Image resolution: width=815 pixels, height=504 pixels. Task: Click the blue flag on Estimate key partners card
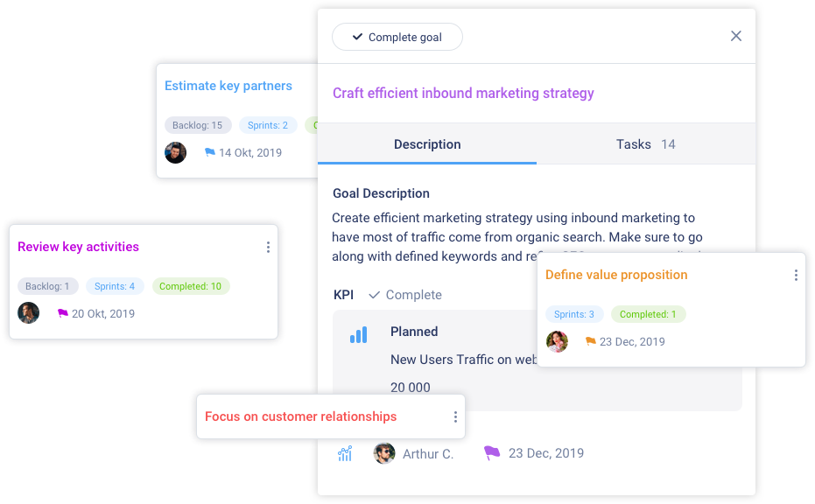209,152
